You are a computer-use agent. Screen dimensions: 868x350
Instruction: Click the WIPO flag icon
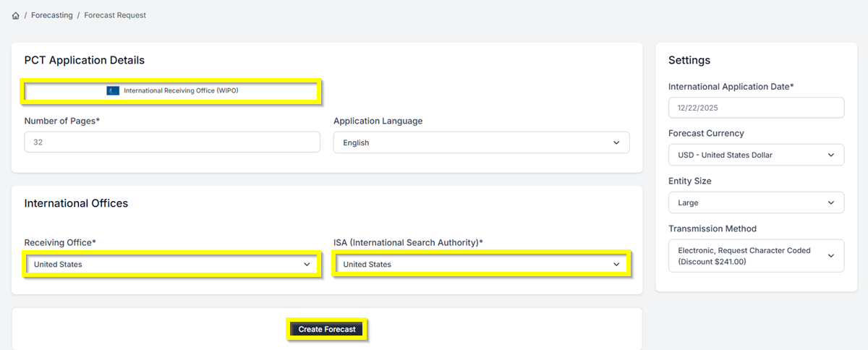(x=113, y=91)
